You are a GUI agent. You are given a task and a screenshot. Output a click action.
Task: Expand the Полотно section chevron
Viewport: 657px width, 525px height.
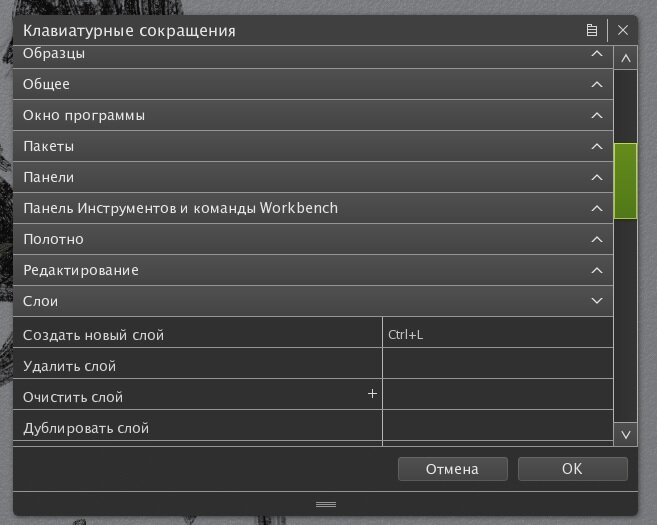point(597,240)
